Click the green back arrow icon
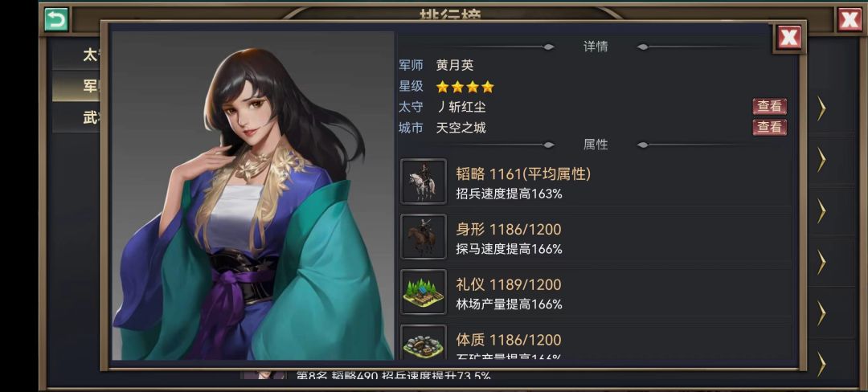The height and width of the screenshot is (392, 868). pyautogui.click(x=56, y=19)
